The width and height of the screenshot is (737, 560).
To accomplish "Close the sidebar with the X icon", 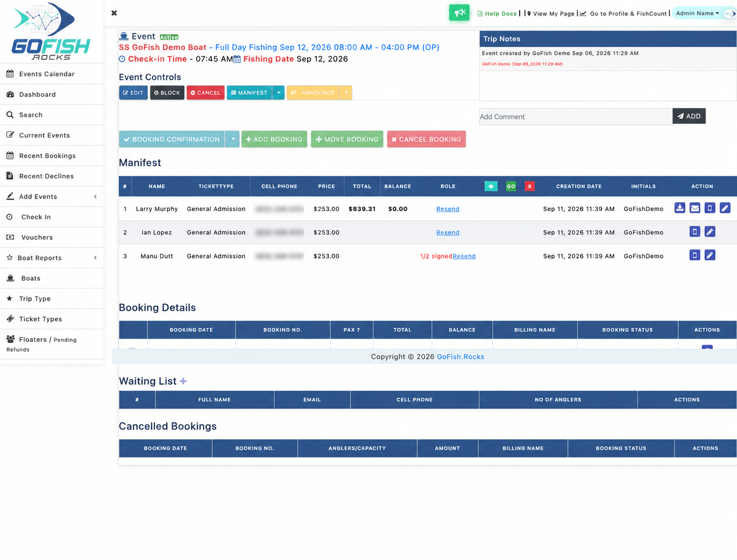I will 114,13.
